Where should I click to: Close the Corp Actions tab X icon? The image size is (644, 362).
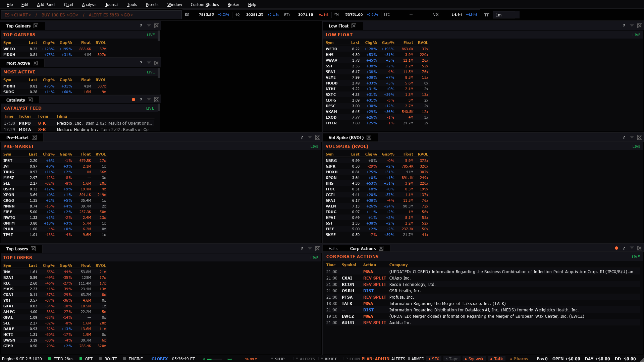coord(381,248)
